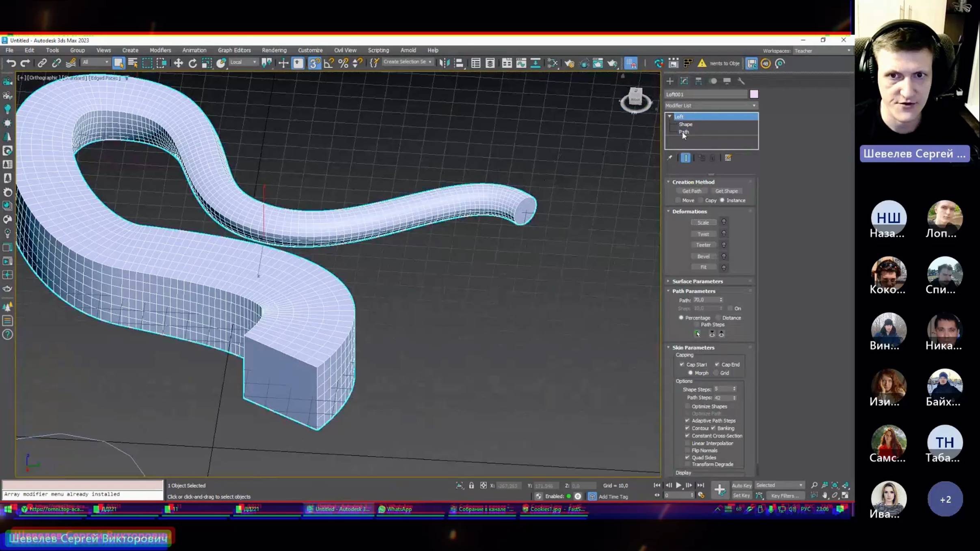Screen dimensions: 980x551
Task: Click the Undo arrow icon
Action: (11, 63)
